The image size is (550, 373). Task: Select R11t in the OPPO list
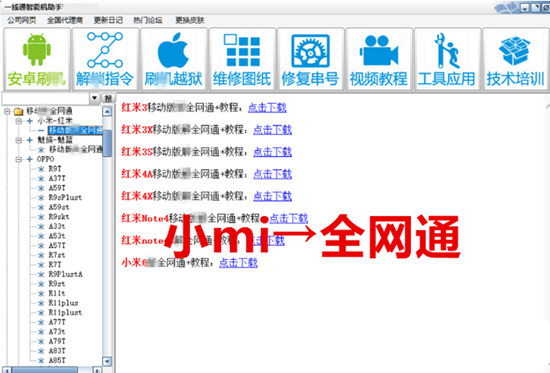(57, 293)
